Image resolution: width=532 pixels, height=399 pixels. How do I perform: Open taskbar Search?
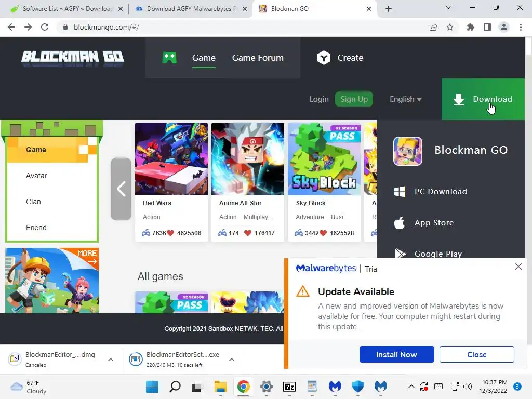(x=175, y=387)
